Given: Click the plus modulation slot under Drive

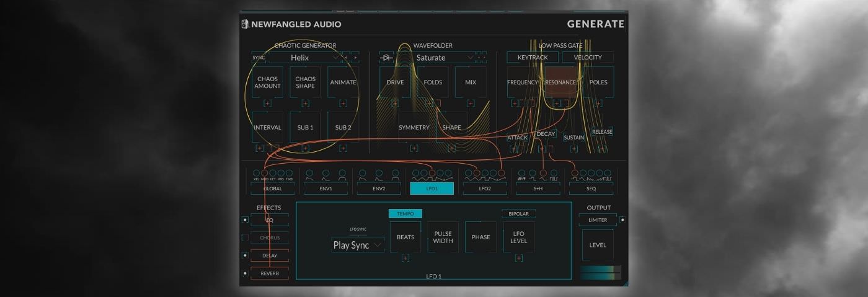Looking at the screenshot, I should (395, 103).
